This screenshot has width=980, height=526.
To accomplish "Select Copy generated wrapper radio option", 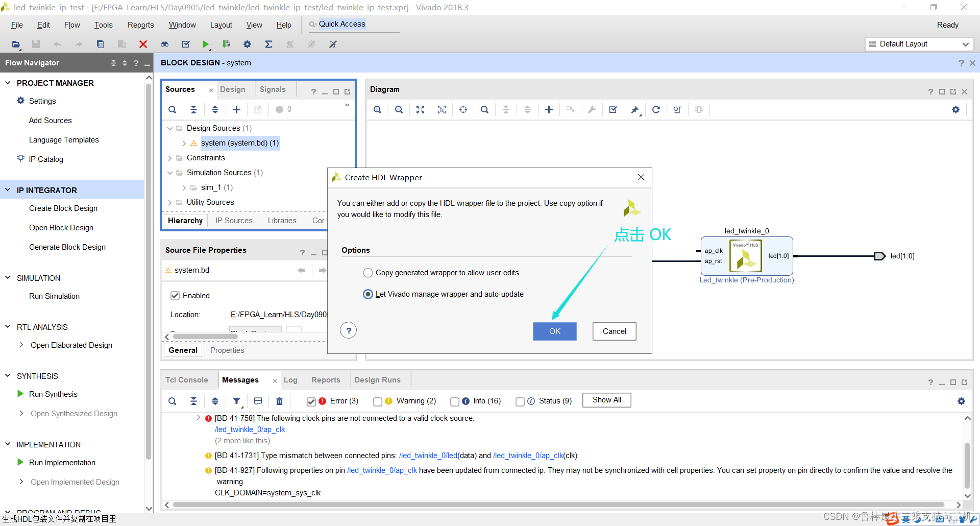I will pyautogui.click(x=367, y=273).
